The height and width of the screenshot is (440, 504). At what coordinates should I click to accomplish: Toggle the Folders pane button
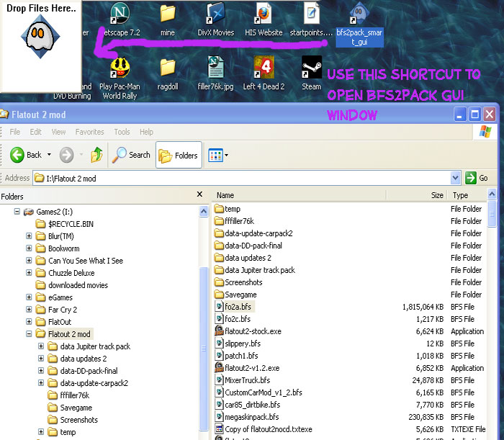tap(179, 155)
